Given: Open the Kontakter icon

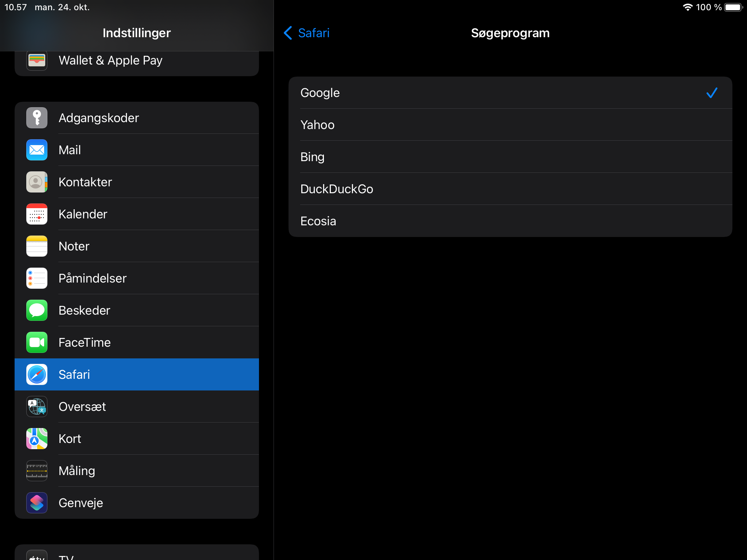Looking at the screenshot, I should pos(37,182).
